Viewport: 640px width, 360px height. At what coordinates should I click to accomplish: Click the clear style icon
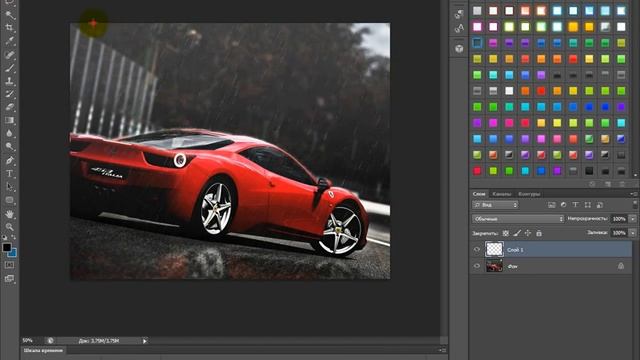click(x=592, y=184)
